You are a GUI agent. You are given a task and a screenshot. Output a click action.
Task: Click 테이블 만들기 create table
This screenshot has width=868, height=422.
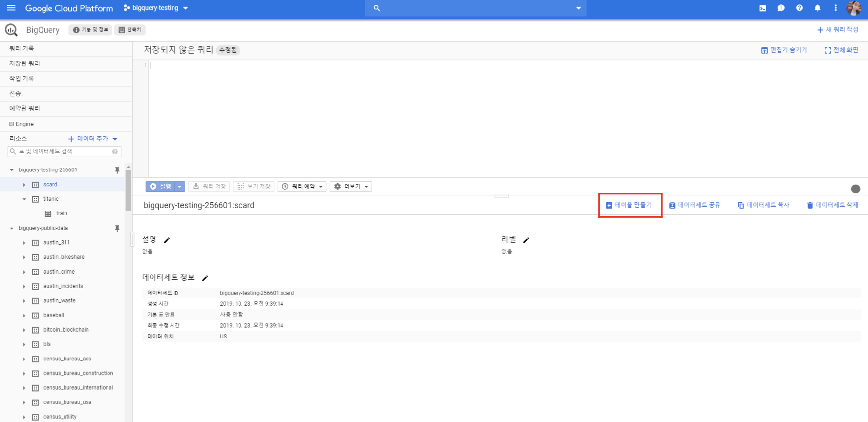click(629, 205)
